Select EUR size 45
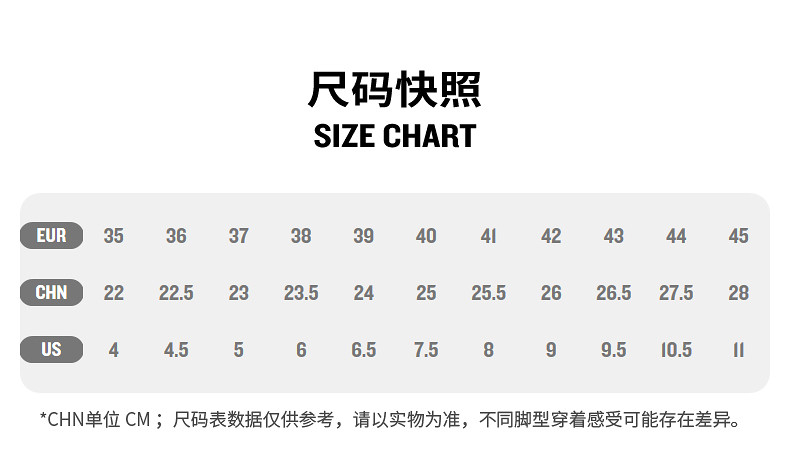Viewport: 790px width, 455px height. coord(738,236)
